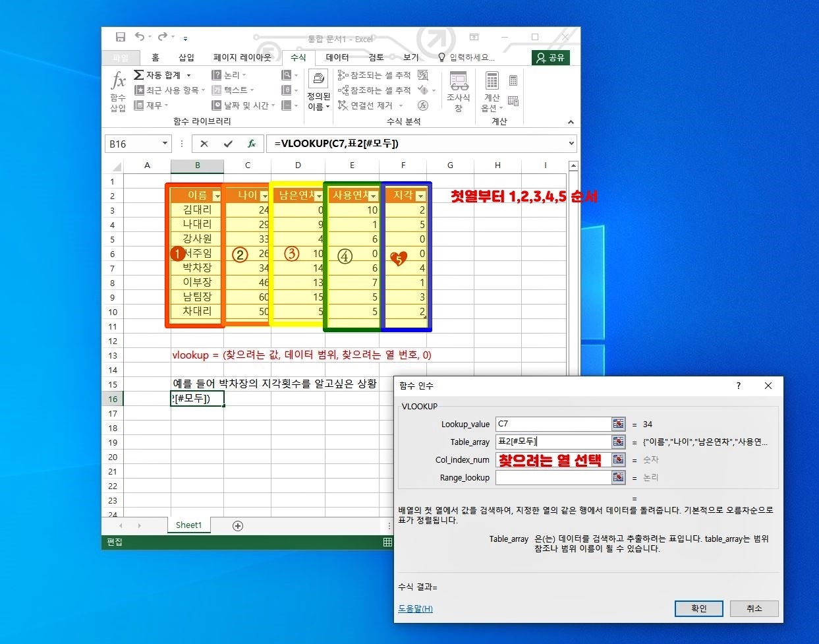Switch to View (보기) tab
The height and width of the screenshot is (644, 819).
410,57
